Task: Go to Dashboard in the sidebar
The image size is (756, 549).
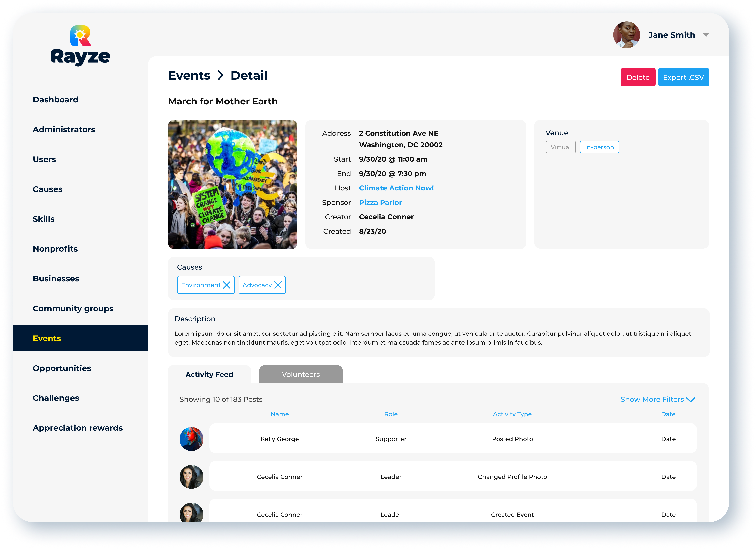Action: point(56,100)
